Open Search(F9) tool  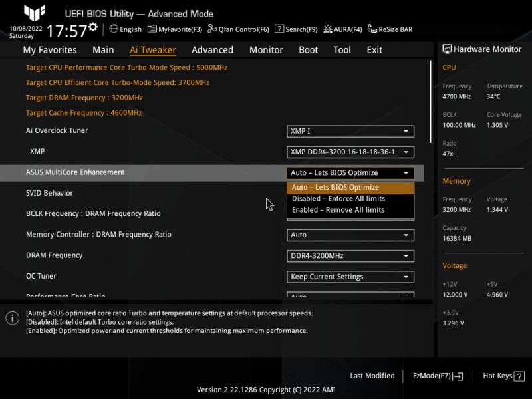pyautogui.click(x=296, y=29)
